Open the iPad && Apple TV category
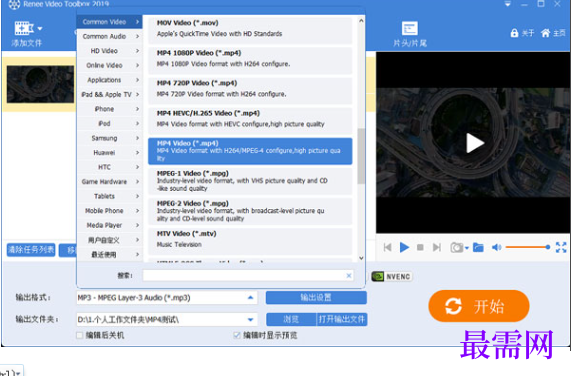 (109, 95)
